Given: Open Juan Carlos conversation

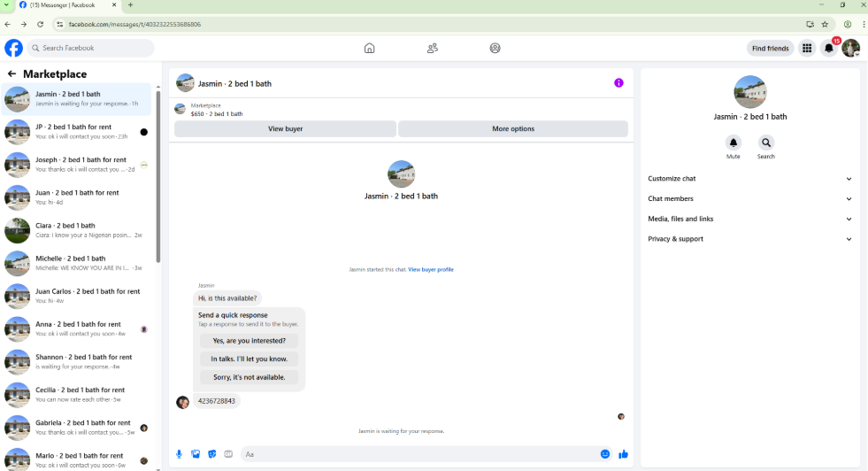Looking at the screenshot, I should tap(76, 296).
